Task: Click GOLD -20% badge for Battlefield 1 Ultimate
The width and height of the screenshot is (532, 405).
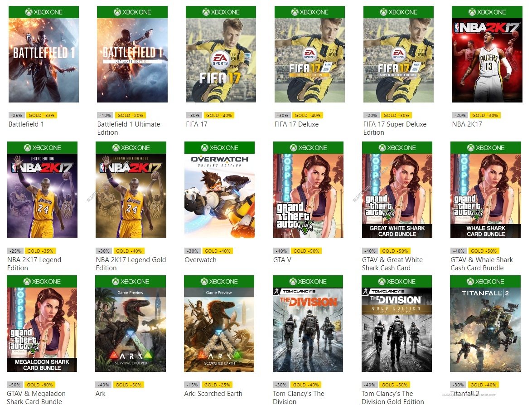Action: [x=131, y=116]
